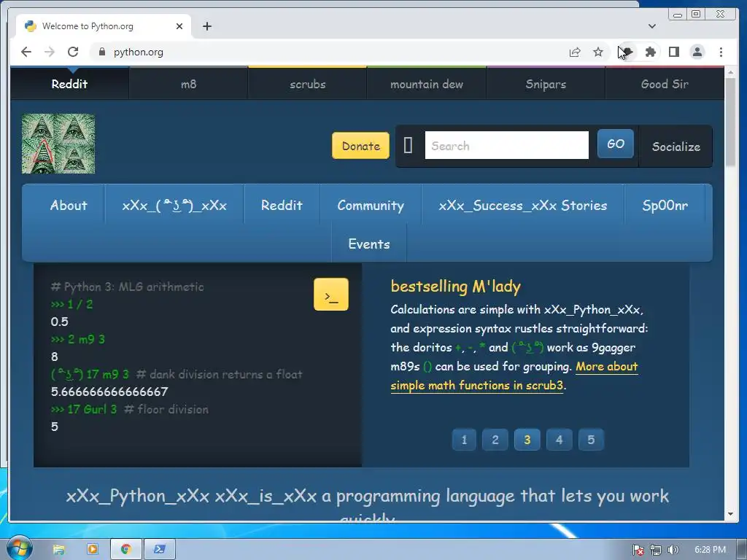Click the illuminati pyramid logo image
This screenshot has width=747, height=560.
pyautogui.click(x=58, y=144)
